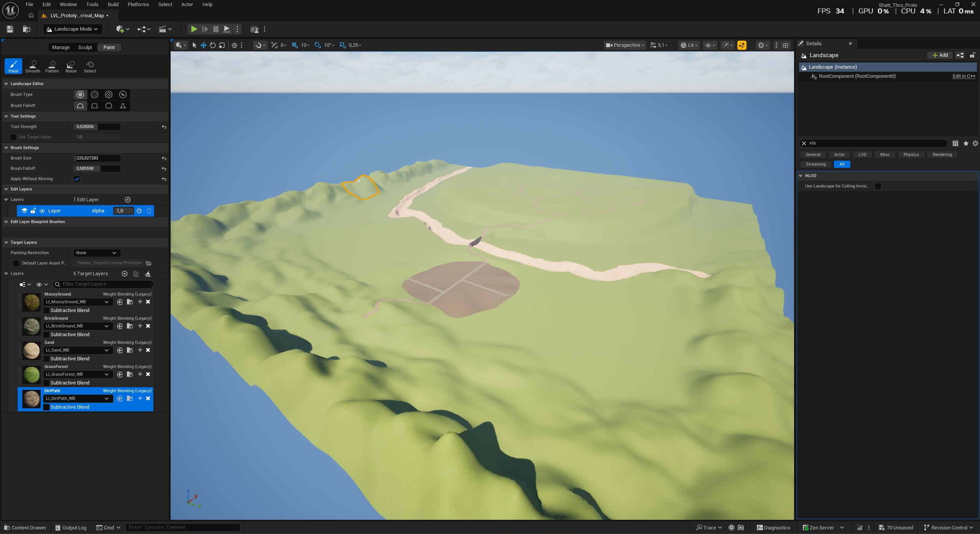Add a new edit layer
The width and height of the screenshot is (980, 534).
coord(128,200)
